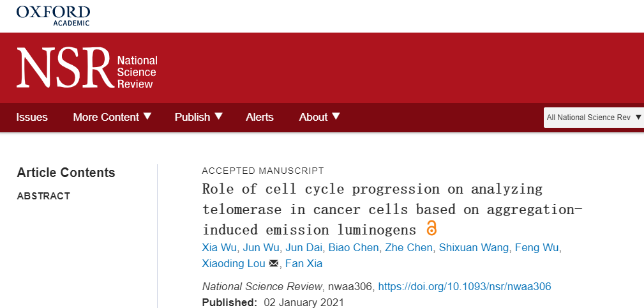The width and height of the screenshot is (644, 308).
Task: Open the All National Science Review search scope selector
Action: click(594, 118)
